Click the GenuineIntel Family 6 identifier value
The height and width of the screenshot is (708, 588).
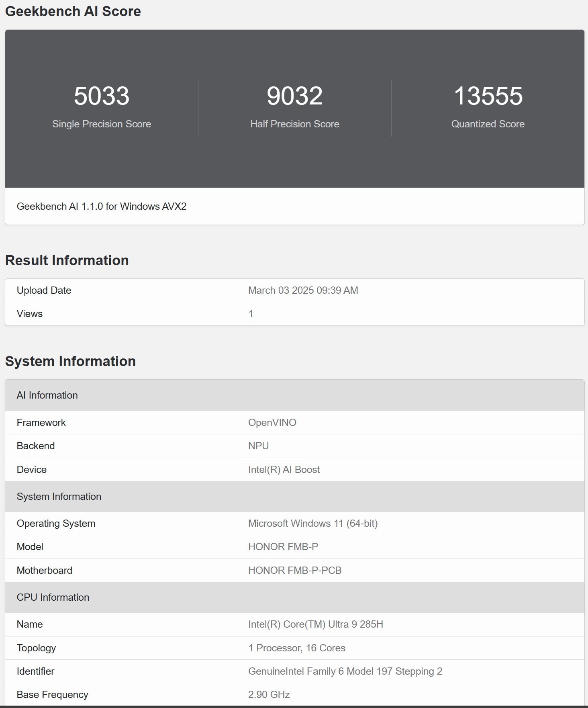click(x=345, y=671)
